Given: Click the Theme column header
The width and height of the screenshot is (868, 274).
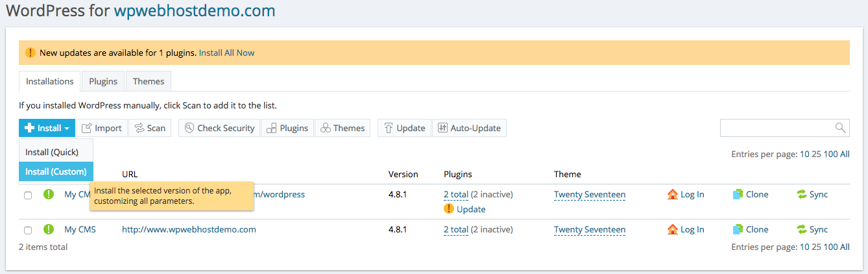Looking at the screenshot, I should point(568,174).
